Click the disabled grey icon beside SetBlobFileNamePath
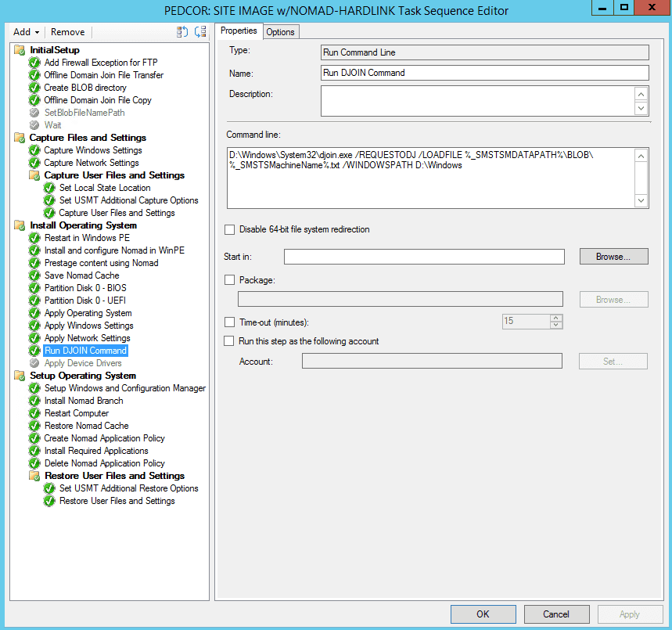The image size is (672, 630). pos(34,113)
